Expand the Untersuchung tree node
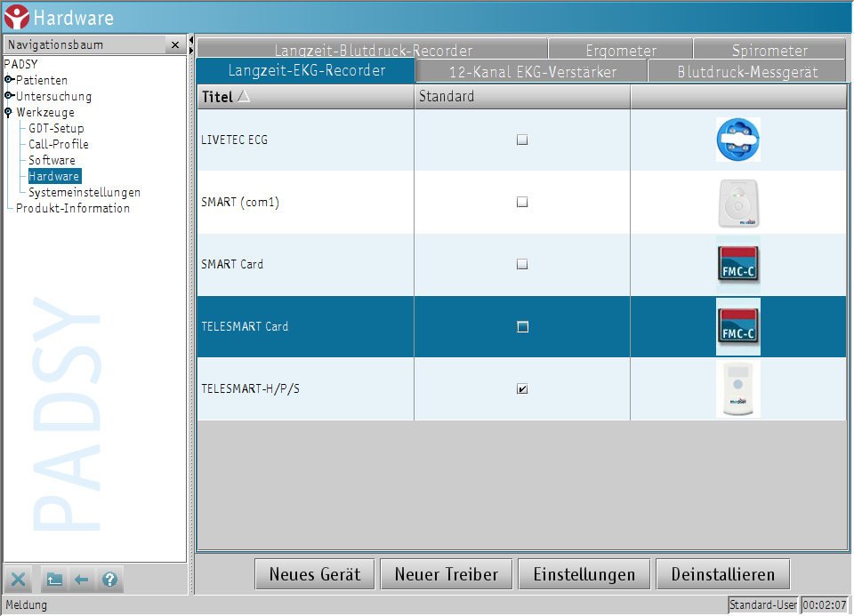Image resolution: width=854 pixels, height=616 pixels. [x=9, y=96]
